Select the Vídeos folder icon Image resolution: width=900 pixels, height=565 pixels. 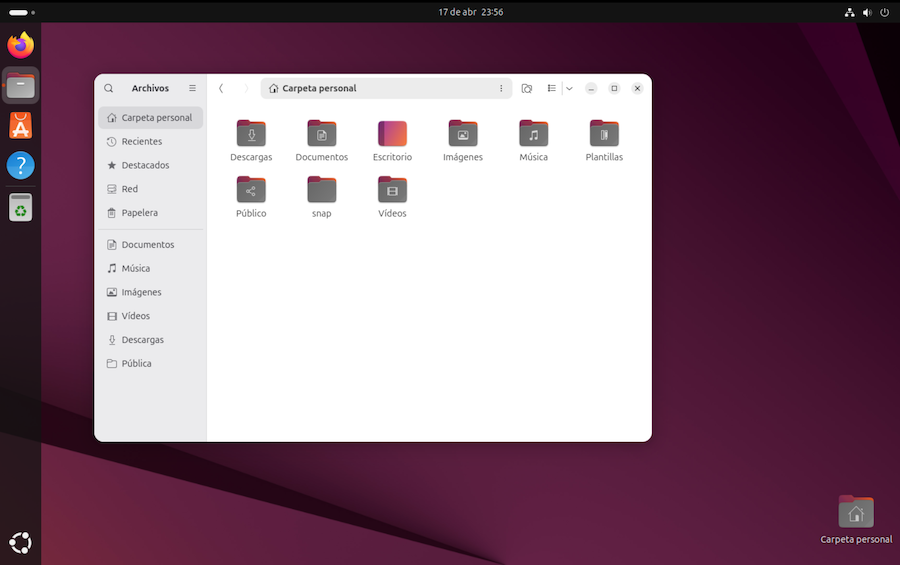click(392, 190)
